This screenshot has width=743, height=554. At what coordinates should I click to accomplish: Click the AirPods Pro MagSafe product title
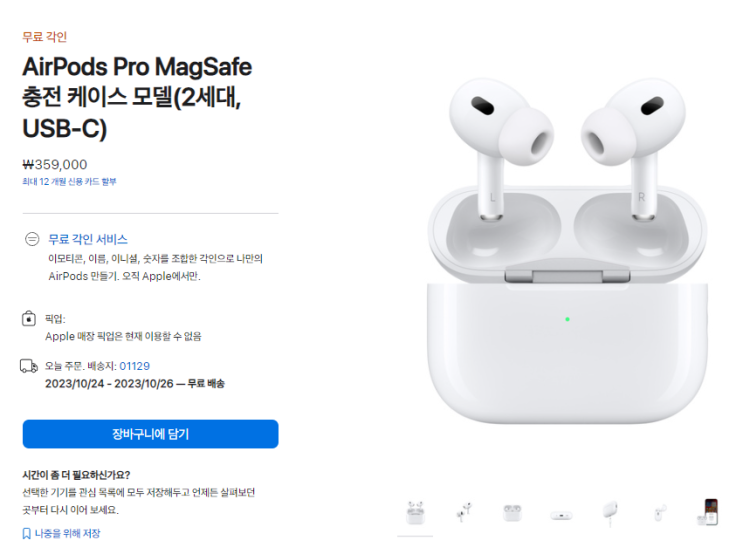click(137, 97)
